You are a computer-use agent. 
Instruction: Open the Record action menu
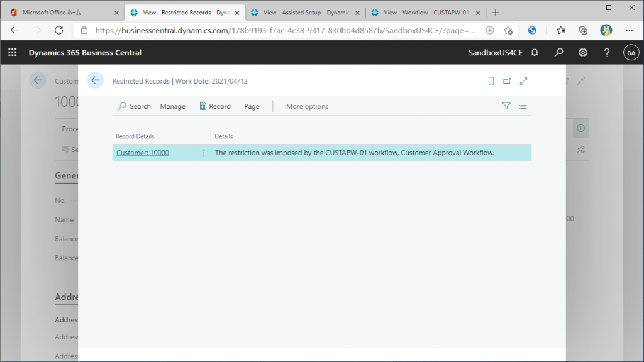(215, 106)
